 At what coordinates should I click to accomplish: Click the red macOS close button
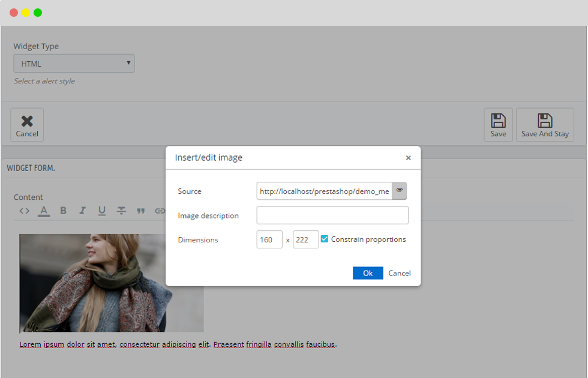tap(14, 13)
